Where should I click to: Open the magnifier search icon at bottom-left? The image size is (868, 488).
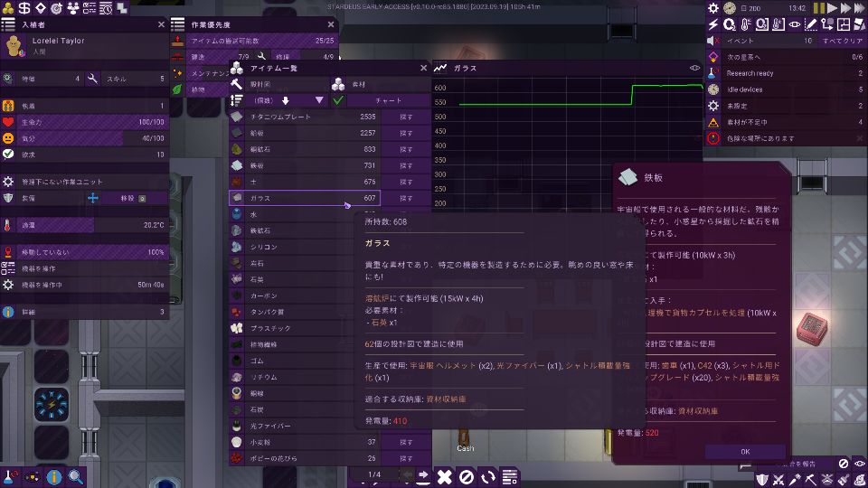(x=76, y=476)
